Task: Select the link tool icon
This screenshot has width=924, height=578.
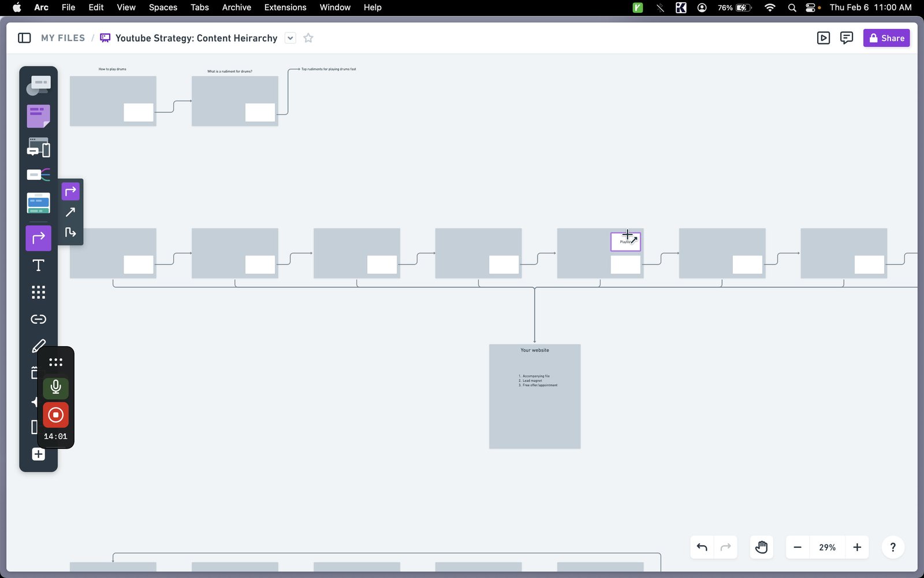Action: [x=38, y=319]
